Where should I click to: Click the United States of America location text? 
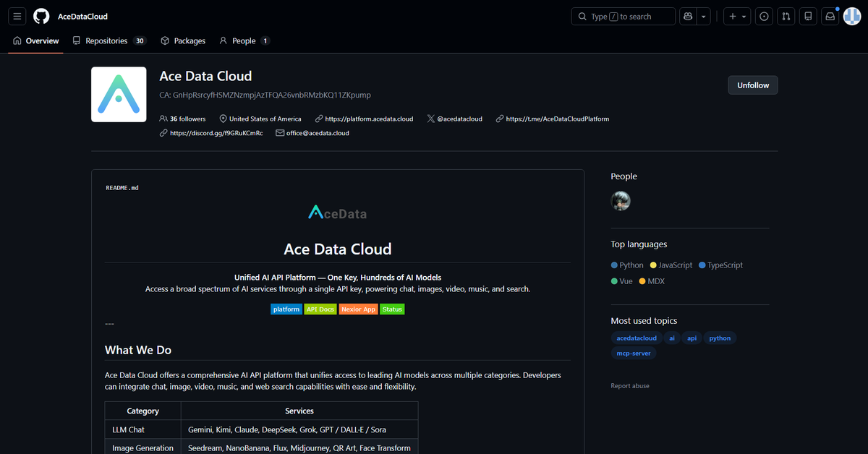tap(265, 119)
